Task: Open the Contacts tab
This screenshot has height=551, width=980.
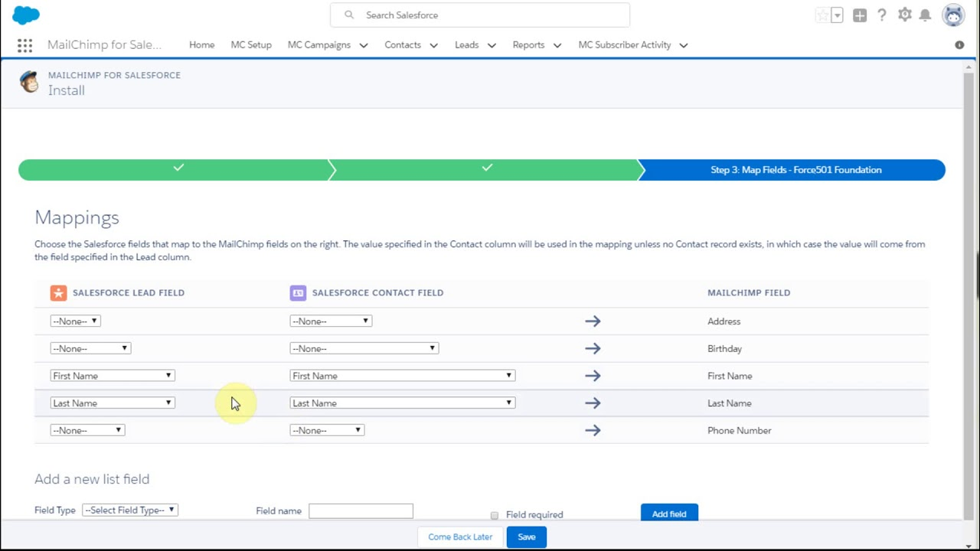Action: 403,45
